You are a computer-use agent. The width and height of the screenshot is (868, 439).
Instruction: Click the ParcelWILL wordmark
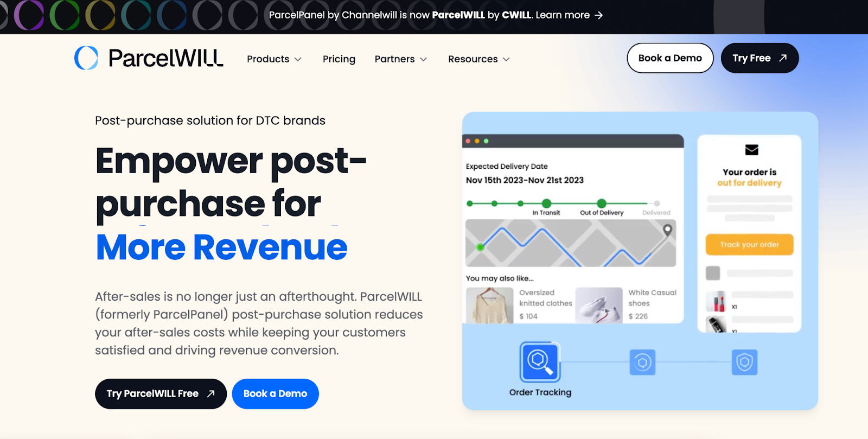166,58
